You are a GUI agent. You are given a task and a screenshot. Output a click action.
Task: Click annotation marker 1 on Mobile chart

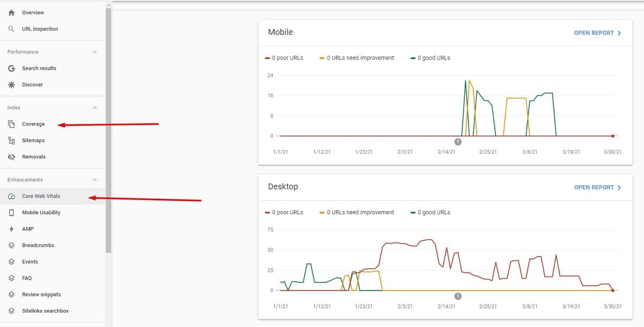coord(458,142)
